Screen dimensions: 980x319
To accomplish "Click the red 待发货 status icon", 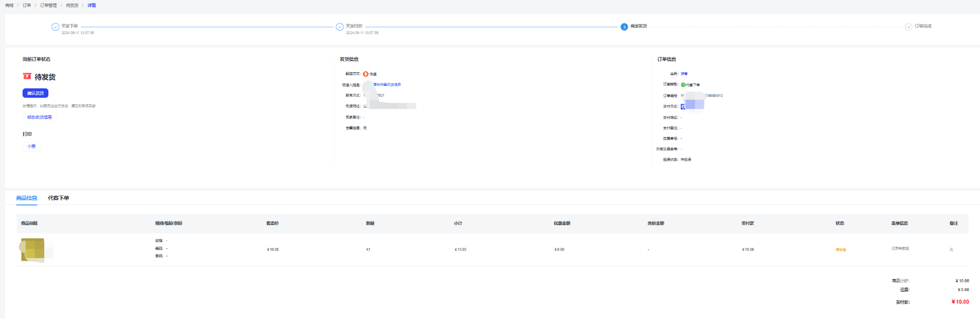I will [x=27, y=76].
